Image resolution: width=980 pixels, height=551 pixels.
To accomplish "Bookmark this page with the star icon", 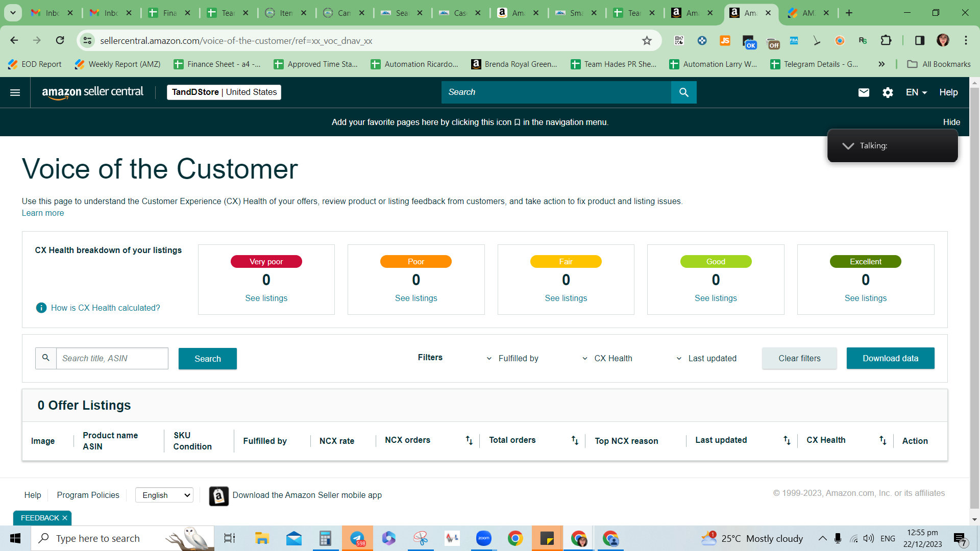I will 647,41.
